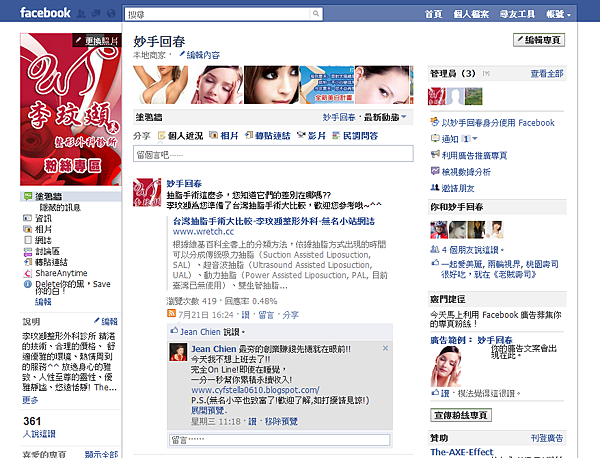Click the www.wretch.cc link
This screenshot has height=458, width=600.
pyautogui.click(x=203, y=231)
